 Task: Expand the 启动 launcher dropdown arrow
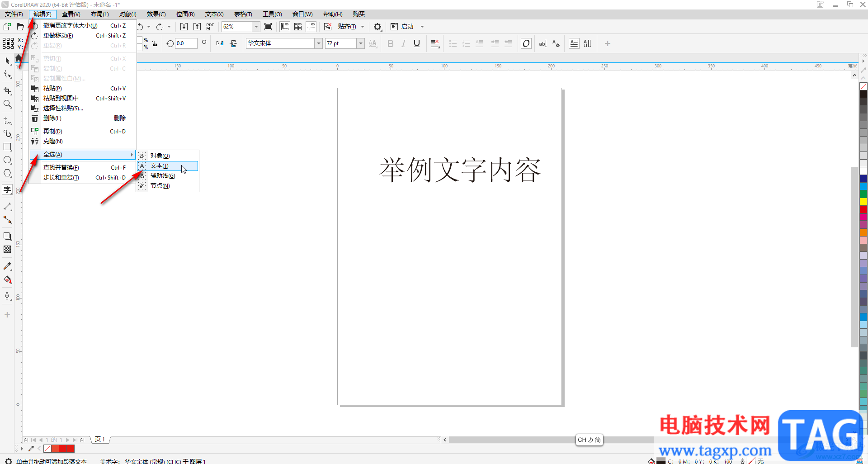click(x=422, y=27)
